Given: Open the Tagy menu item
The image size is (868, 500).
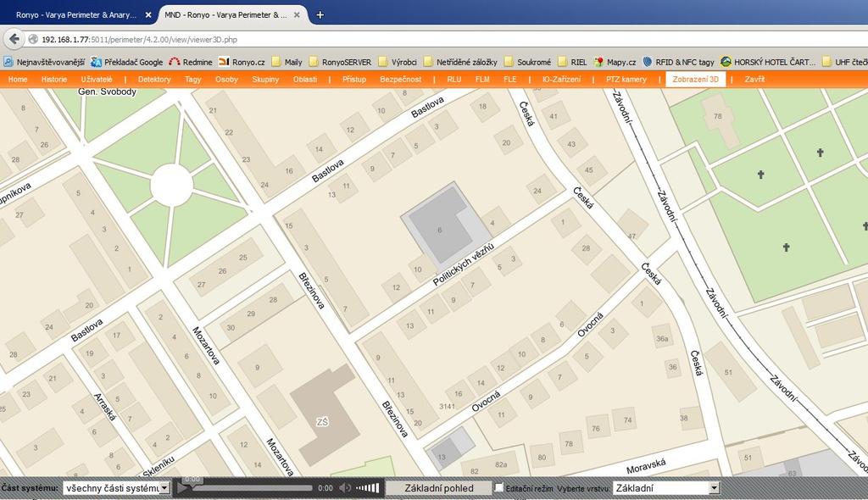Looking at the screenshot, I should [193, 79].
